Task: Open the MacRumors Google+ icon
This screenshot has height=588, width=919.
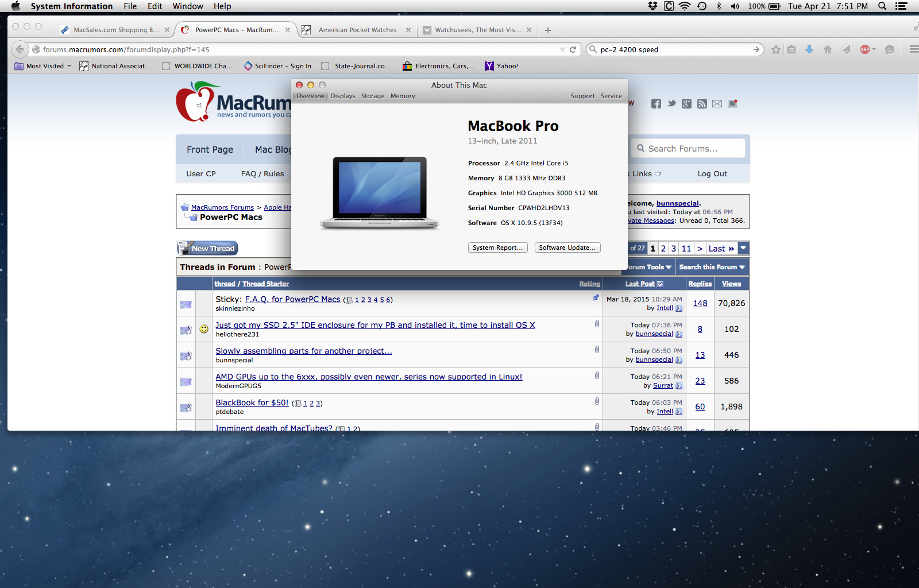Action: coord(686,103)
